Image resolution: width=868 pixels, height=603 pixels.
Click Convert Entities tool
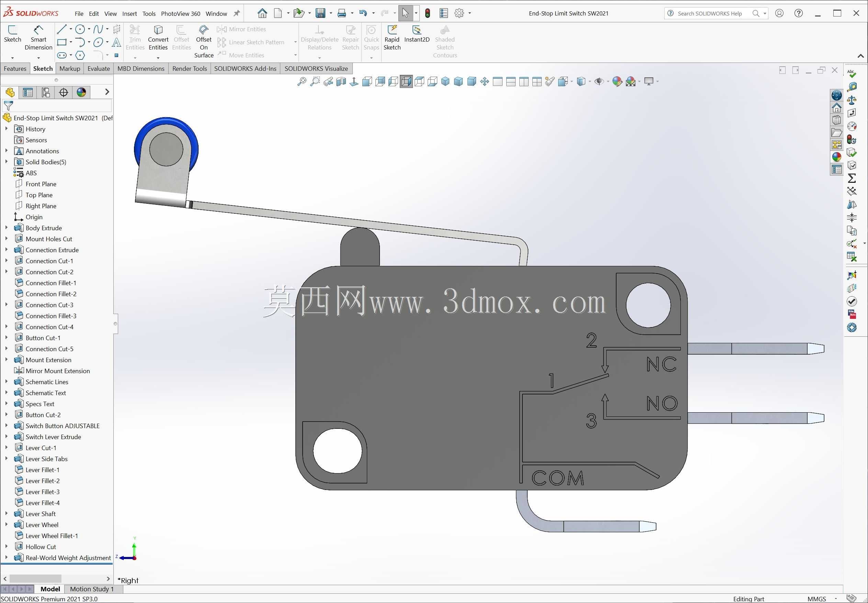(158, 38)
